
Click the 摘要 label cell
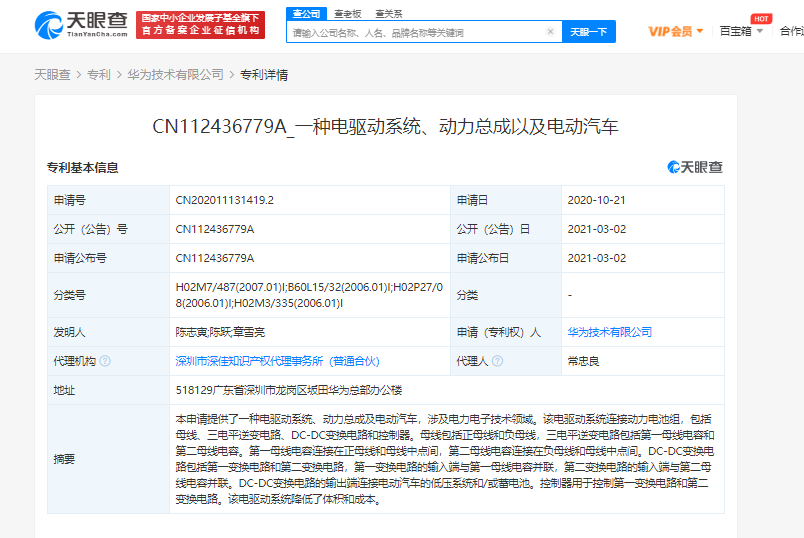(108, 459)
